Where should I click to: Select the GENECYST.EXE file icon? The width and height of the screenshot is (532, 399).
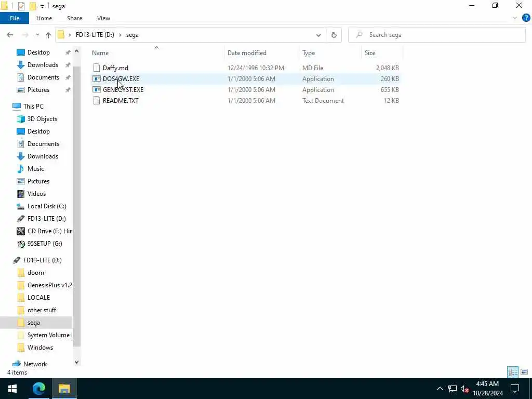[x=96, y=89]
